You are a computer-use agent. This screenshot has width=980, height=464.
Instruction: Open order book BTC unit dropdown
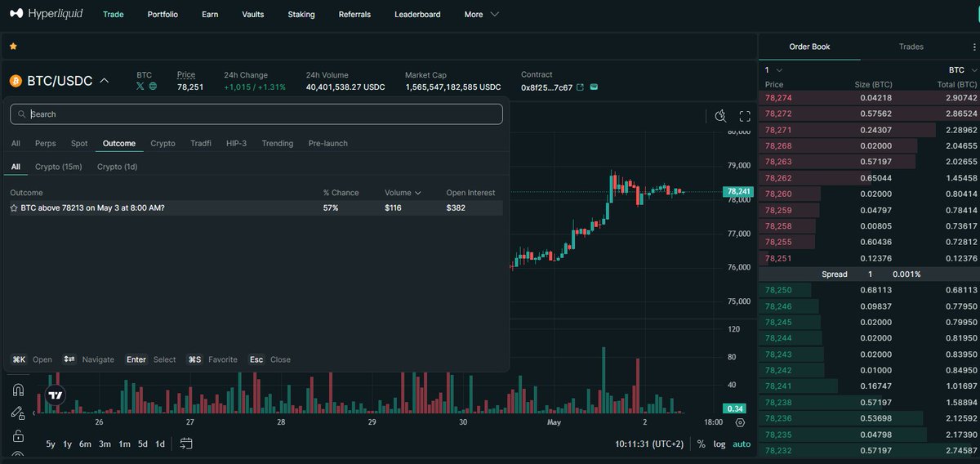[961, 70]
